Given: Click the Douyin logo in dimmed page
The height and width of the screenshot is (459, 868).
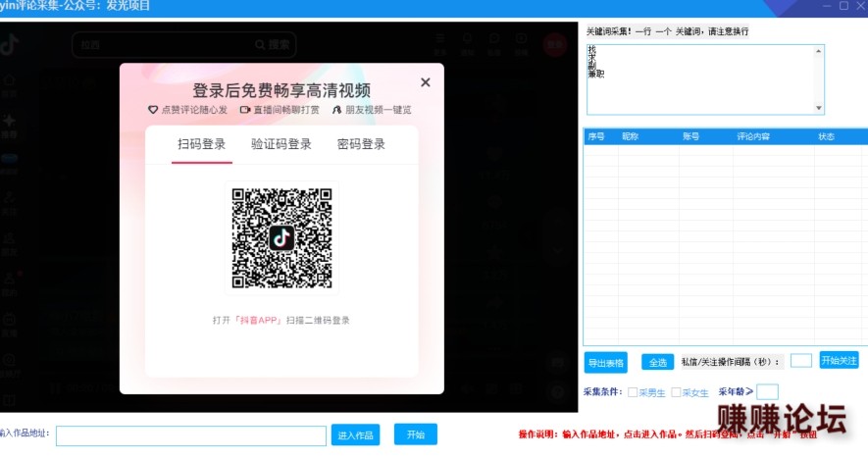Looking at the screenshot, I should pyautogui.click(x=9, y=44).
